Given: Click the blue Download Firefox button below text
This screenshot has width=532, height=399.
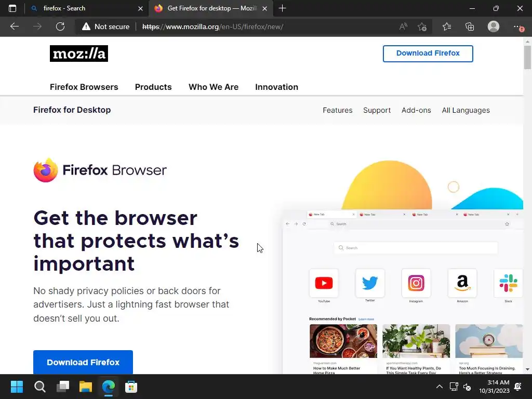Looking at the screenshot, I should pos(83,362).
